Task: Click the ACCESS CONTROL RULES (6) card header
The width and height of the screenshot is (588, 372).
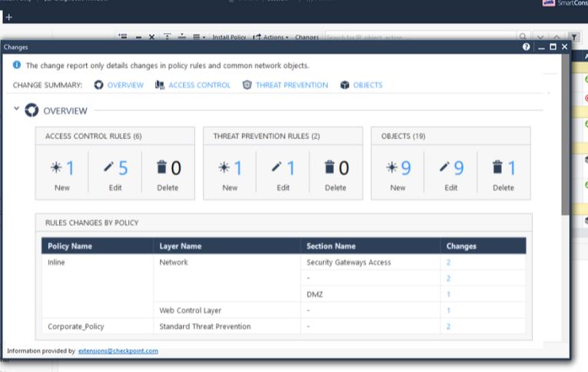Action: [115, 136]
